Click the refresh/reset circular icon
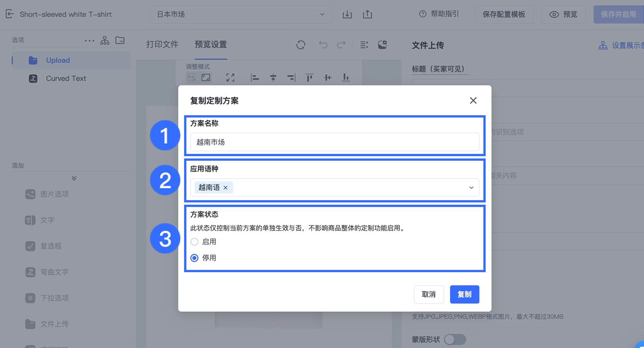Viewport: 644px width, 348px height. (x=301, y=45)
